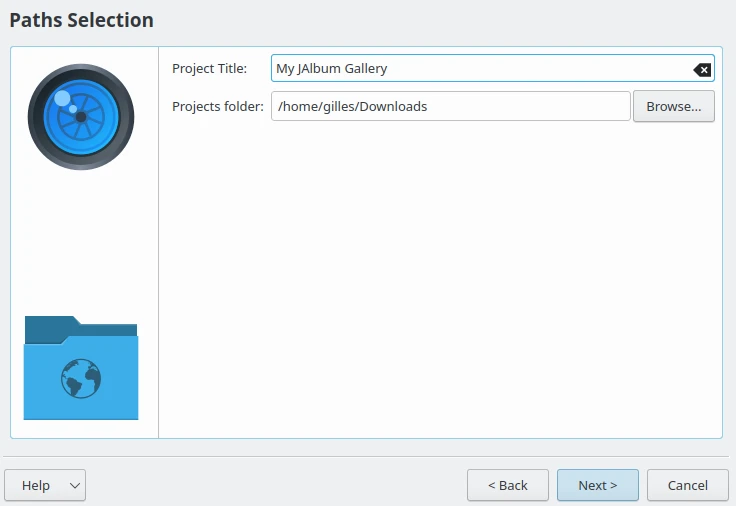Click the separator line above the bottom buttons

click(368, 457)
